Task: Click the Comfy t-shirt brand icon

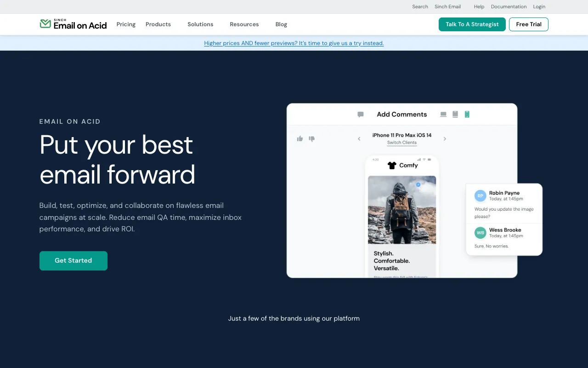Action: pos(392,165)
